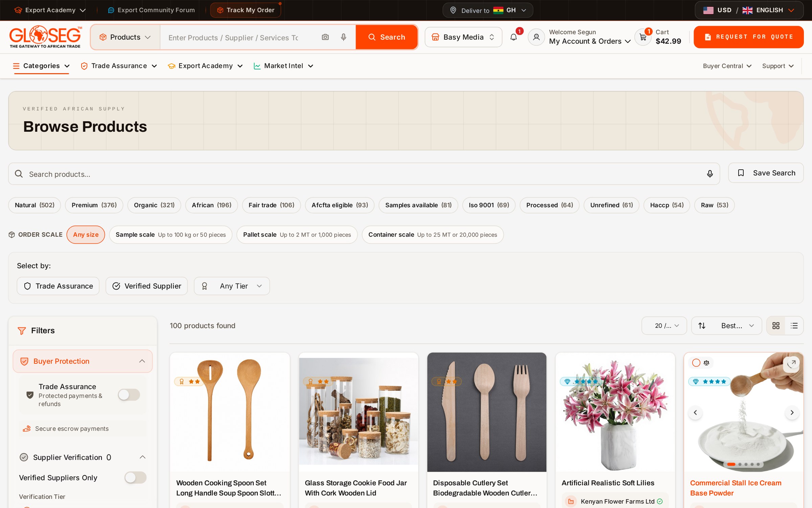Screen dimensions: 812x508
Task: Open USD / English currency language selector
Action: tap(749, 10)
